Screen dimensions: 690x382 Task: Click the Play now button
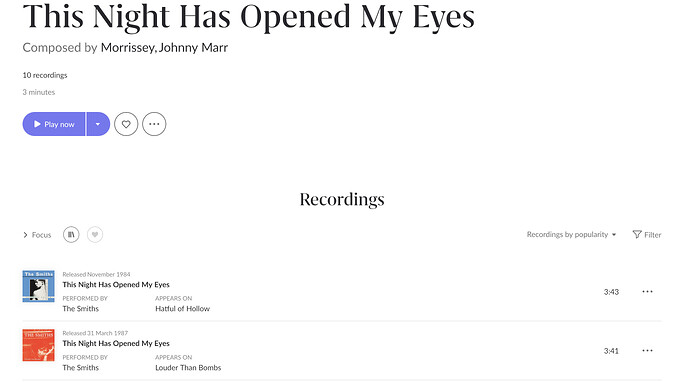54,124
